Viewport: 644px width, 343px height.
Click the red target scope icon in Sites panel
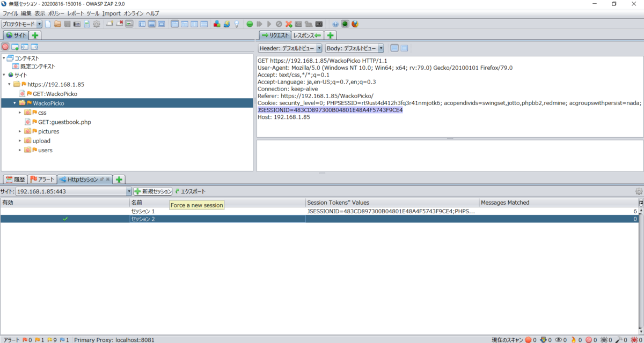[5, 47]
